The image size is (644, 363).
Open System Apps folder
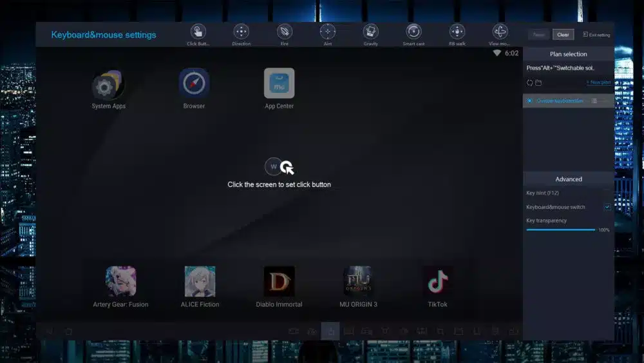click(x=108, y=89)
